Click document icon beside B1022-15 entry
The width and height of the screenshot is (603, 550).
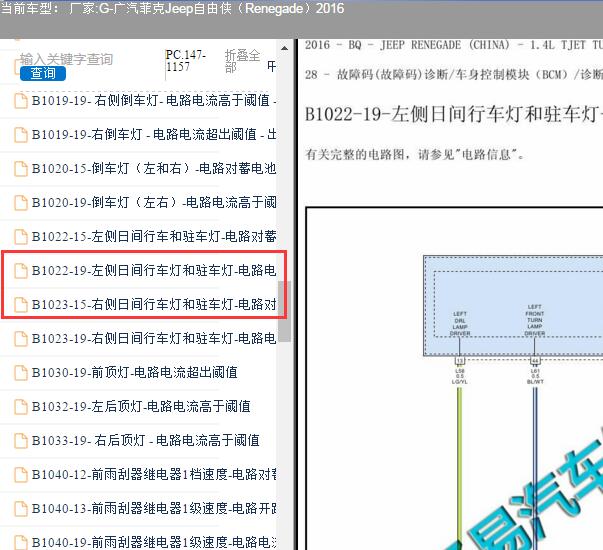pos(21,237)
